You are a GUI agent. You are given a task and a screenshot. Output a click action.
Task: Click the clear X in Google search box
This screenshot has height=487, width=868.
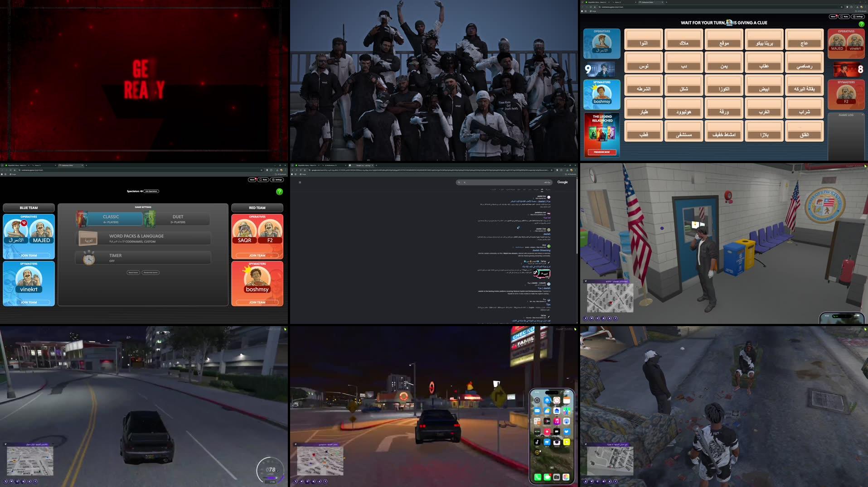465,182
